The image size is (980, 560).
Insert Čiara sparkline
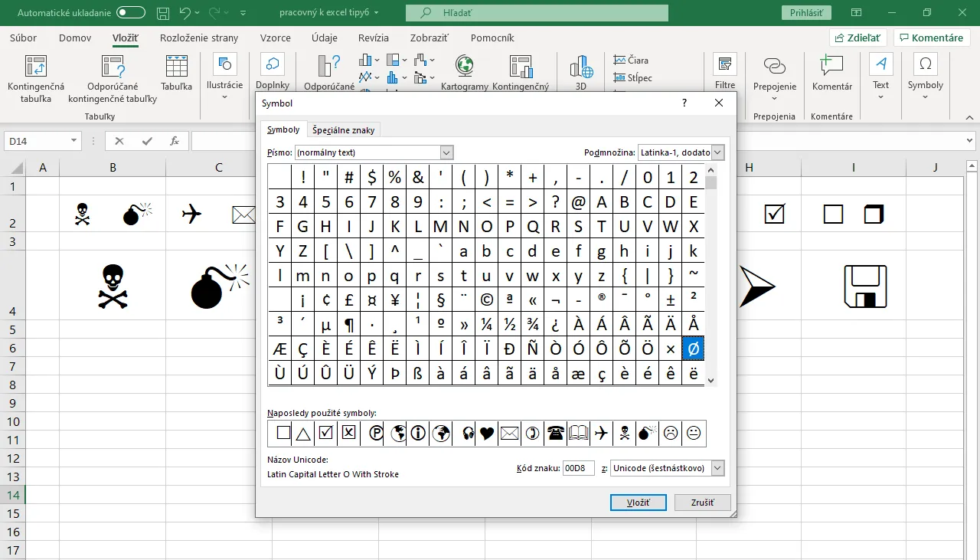[631, 60]
